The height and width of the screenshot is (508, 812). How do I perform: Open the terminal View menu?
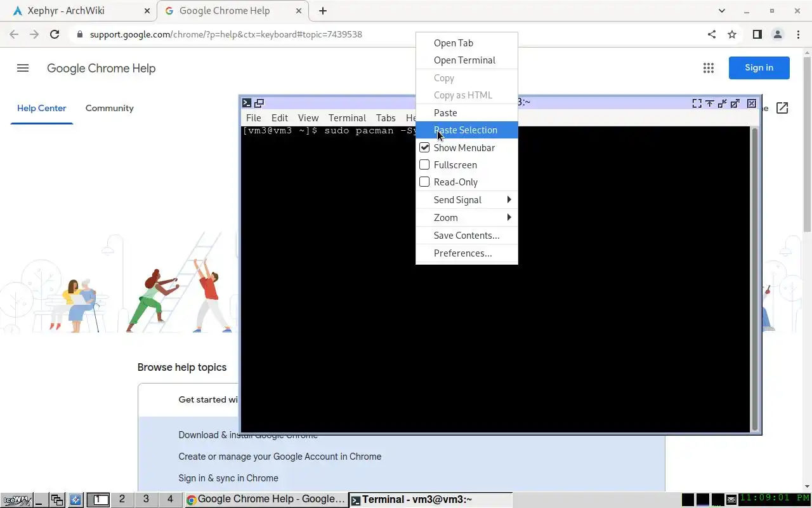308,118
